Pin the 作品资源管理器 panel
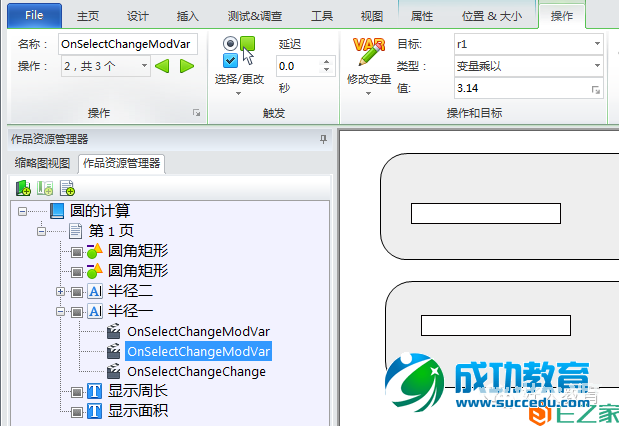The width and height of the screenshot is (619, 426). pyautogui.click(x=323, y=139)
